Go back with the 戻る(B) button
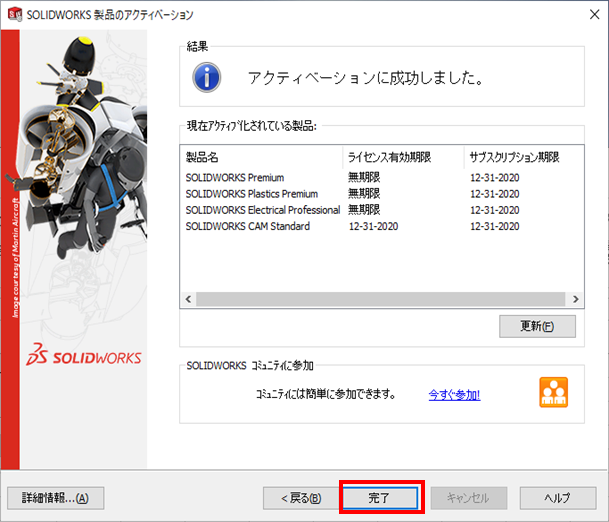This screenshot has height=522, width=609. (x=301, y=498)
